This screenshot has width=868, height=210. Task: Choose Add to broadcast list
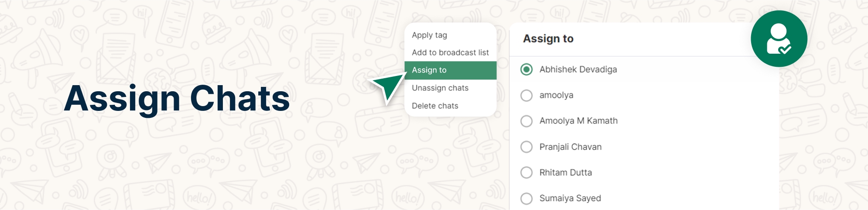click(450, 52)
